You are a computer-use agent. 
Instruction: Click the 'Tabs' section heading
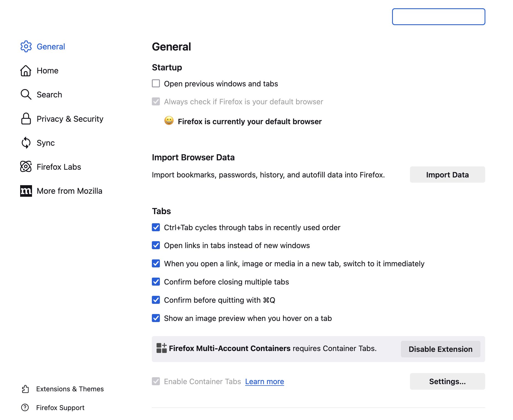pyautogui.click(x=161, y=211)
